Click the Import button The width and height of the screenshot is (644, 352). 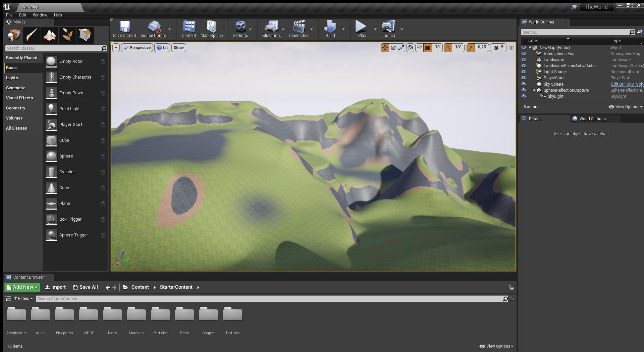[x=55, y=288]
